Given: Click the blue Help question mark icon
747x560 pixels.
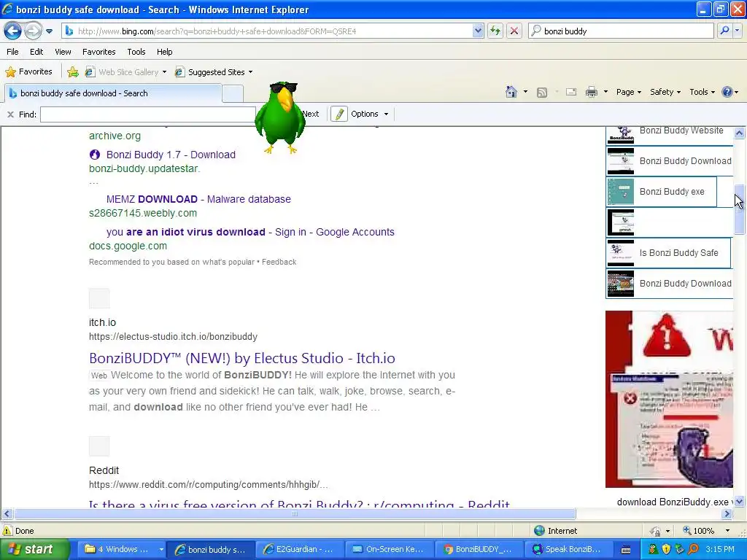Looking at the screenshot, I should (727, 92).
